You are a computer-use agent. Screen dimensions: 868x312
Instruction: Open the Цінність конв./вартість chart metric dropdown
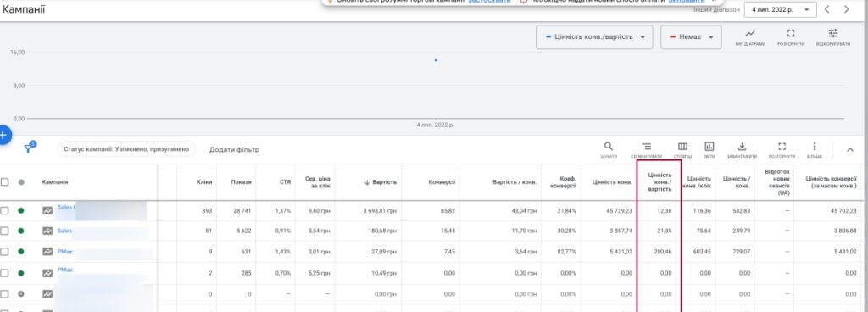[x=594, y=37]
